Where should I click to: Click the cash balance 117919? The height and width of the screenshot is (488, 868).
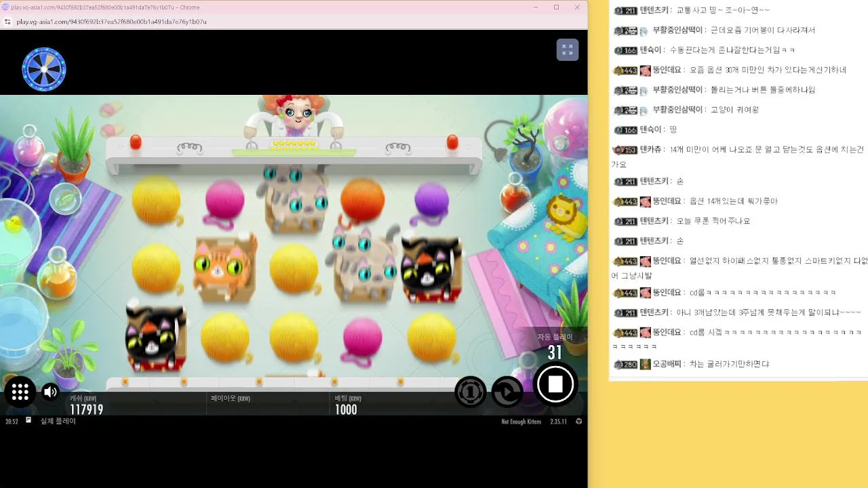pyautogui.click(x=86, y=409)
